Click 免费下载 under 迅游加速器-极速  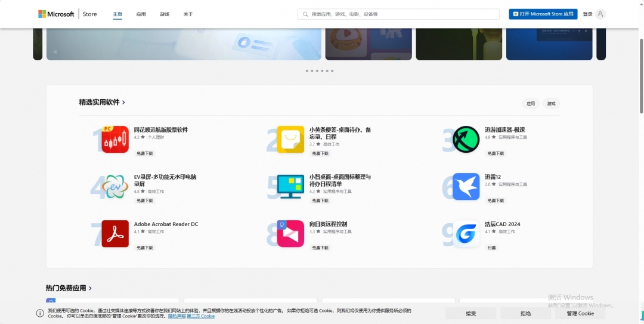(x=496, y=153)
